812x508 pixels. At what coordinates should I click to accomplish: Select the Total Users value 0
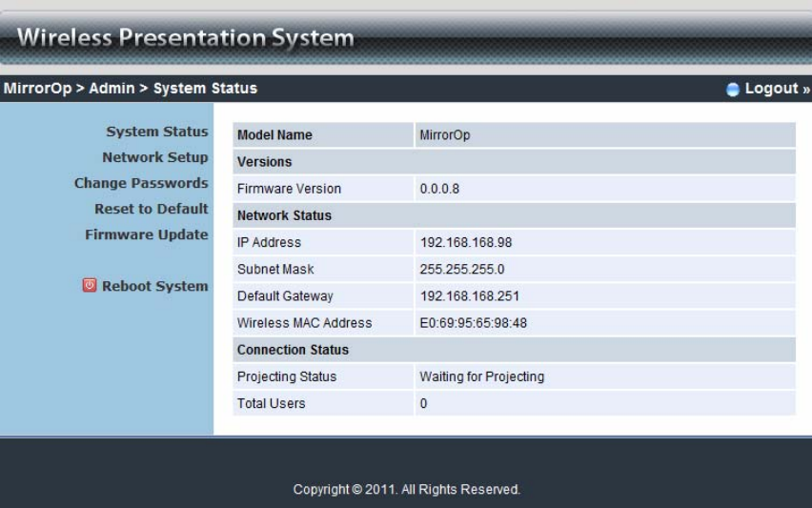pyautogui.click(x=423, y=404)
